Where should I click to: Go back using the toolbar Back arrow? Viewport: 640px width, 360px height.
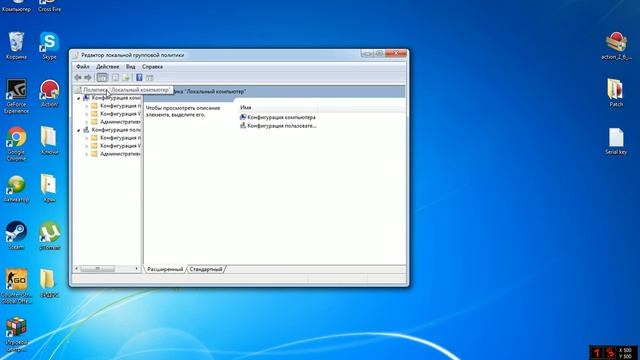point(78,78)
